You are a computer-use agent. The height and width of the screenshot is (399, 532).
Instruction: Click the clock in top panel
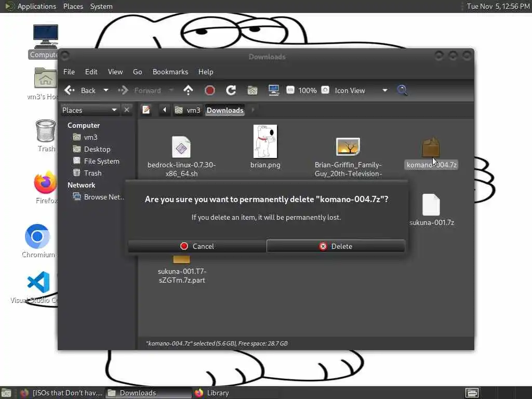498,6
